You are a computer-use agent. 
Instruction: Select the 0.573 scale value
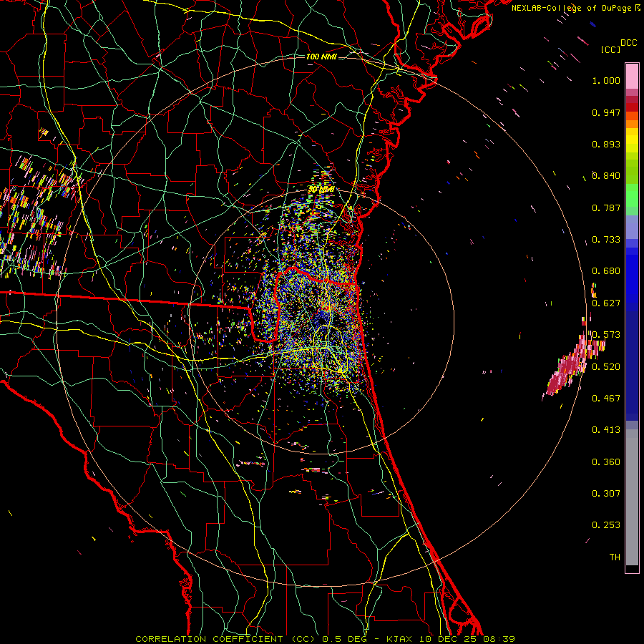click(606, 335)
